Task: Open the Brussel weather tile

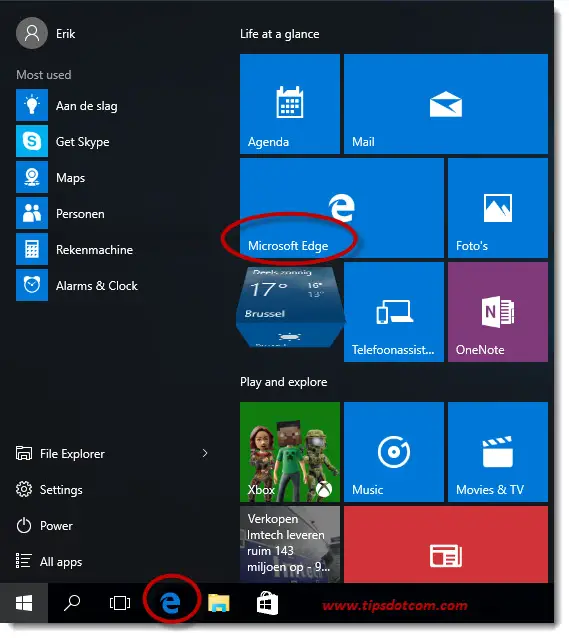Action: click(290, 306)
